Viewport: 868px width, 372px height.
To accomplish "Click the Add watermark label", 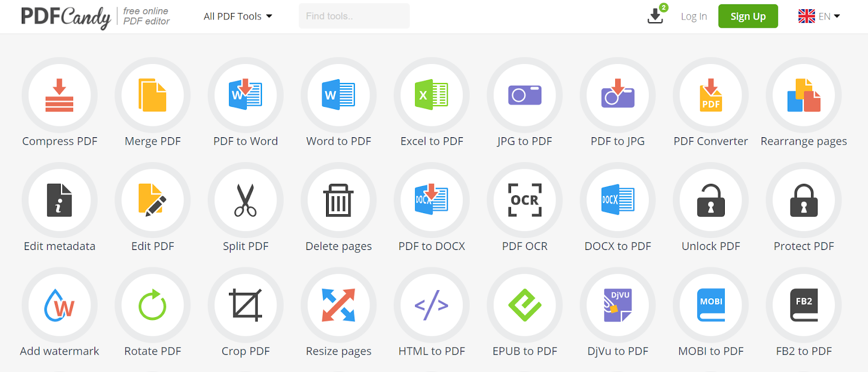I will click(x=60, y=351).
